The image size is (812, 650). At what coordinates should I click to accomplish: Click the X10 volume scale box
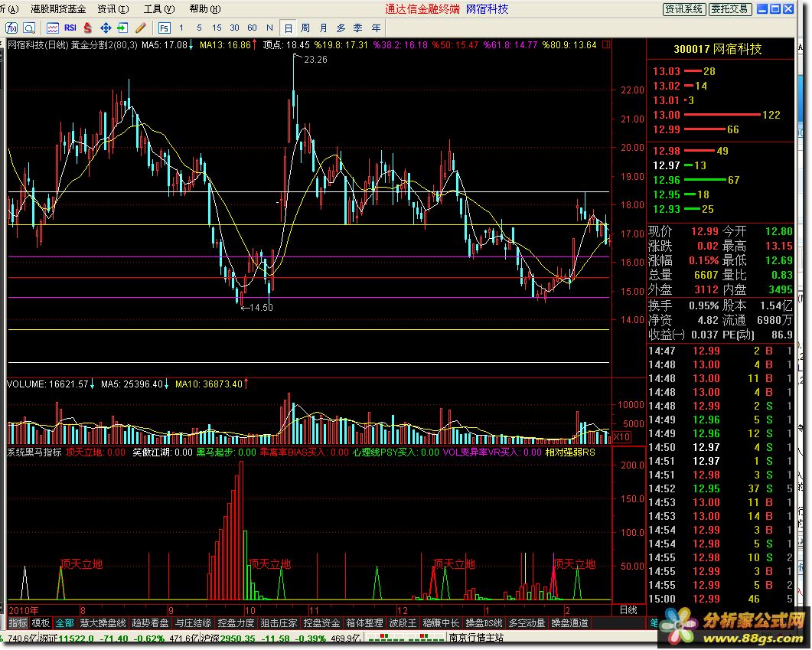621,437
